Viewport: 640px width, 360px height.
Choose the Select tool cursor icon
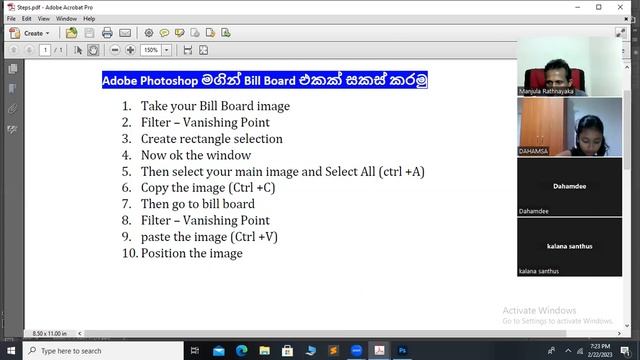point(78,50)
